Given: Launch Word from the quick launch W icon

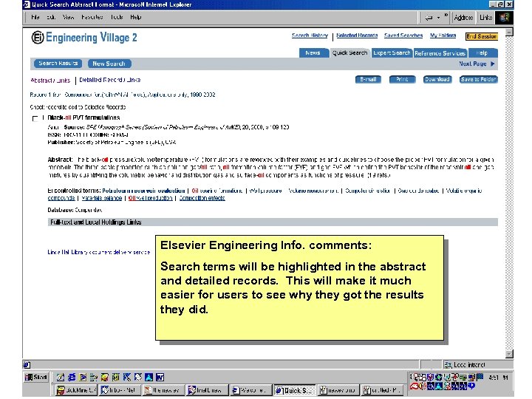Looking at the screenshot, I should click(x=160, y=377).
